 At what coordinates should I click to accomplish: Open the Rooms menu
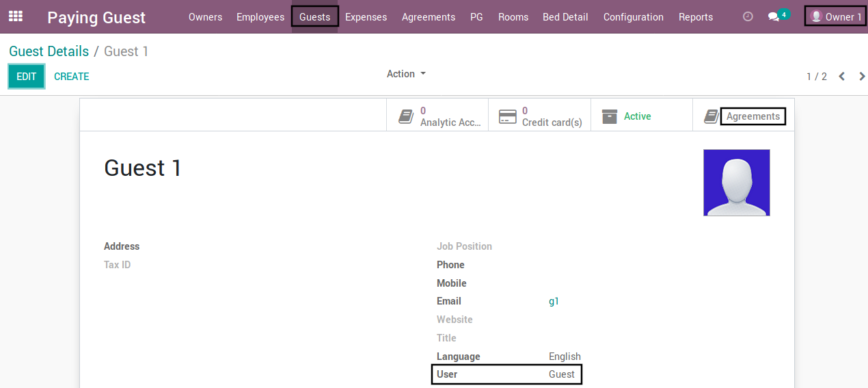point(513,17)
